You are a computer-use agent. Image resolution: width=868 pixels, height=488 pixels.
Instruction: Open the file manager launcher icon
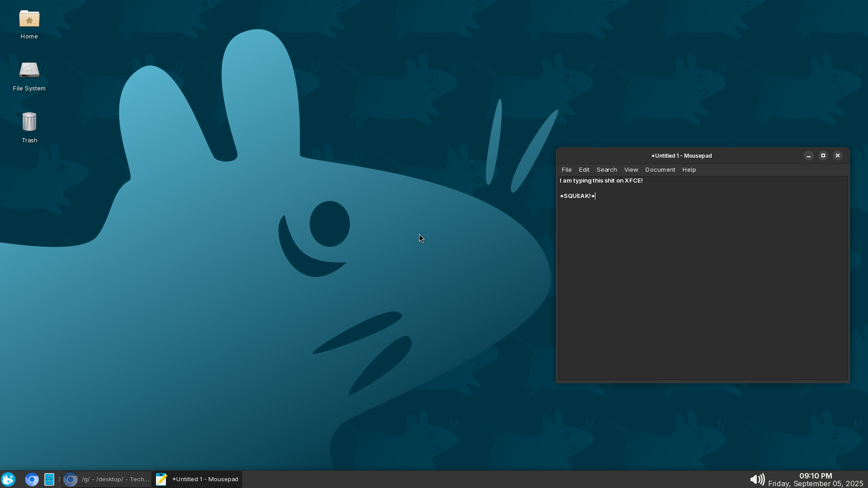pyautogui.click(x=49, y=479)
